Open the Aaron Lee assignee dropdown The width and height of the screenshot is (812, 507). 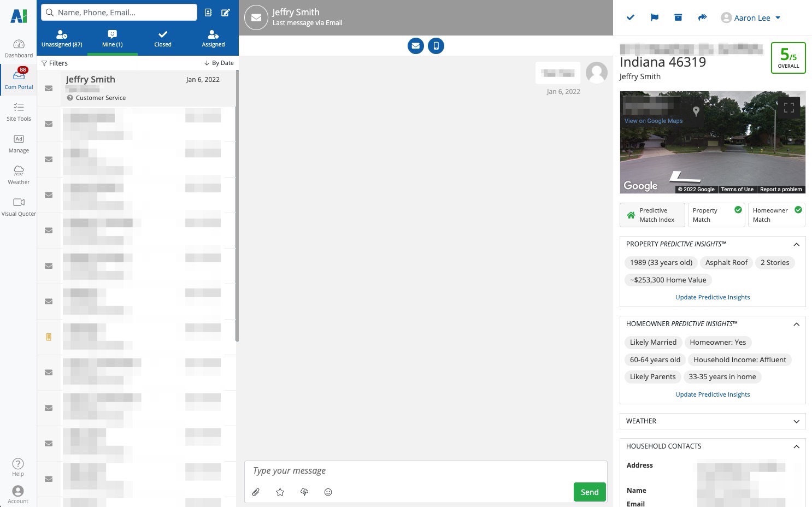[x=751, y=18]
